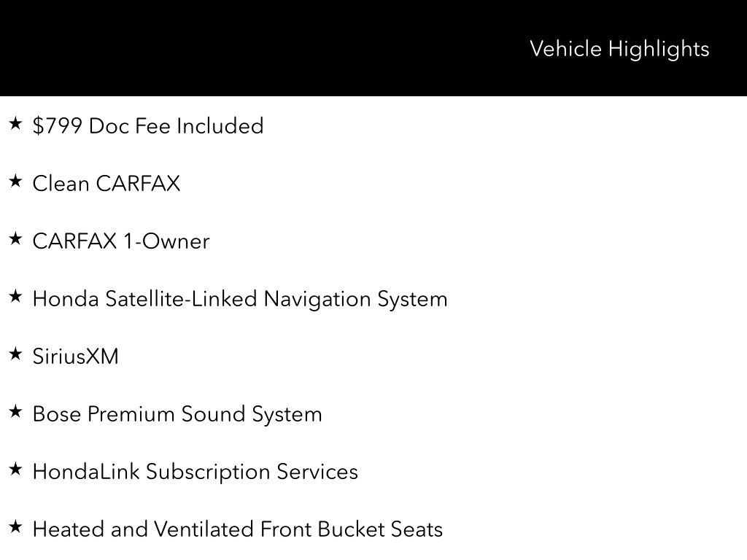The width and height of the screenshot is (747, 560).
Task: Click the star bullet before CARFAX 1-Owner
Action: [x=15, y=239]
